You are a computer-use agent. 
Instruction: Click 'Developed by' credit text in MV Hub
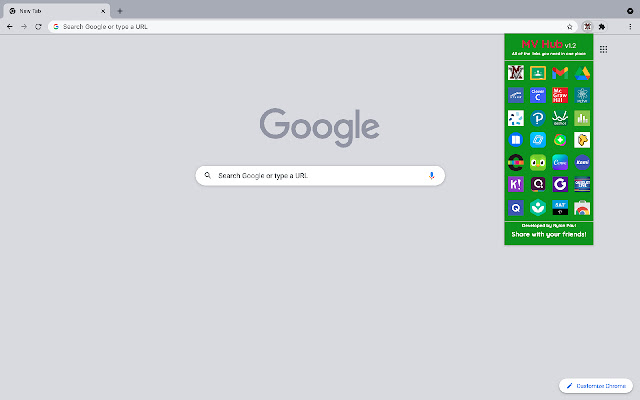click(549, 225)
